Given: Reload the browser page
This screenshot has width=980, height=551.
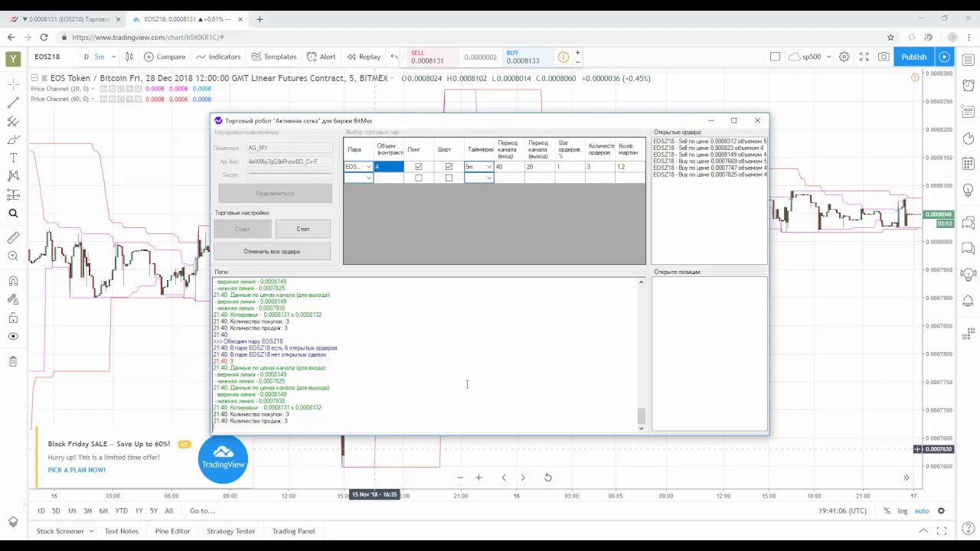Looking at the screenshot, I should (44, 37).
